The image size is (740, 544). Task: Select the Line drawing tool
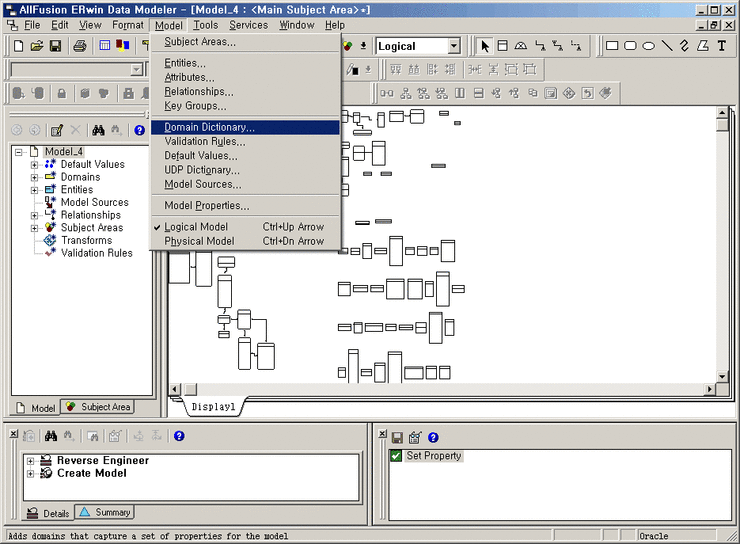pos(667,46)
